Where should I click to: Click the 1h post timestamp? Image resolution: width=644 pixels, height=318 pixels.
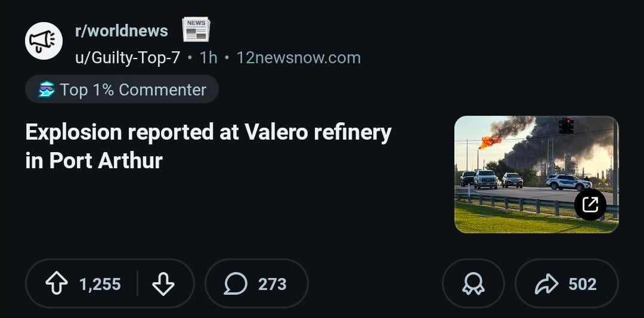[x=208, y=58]
